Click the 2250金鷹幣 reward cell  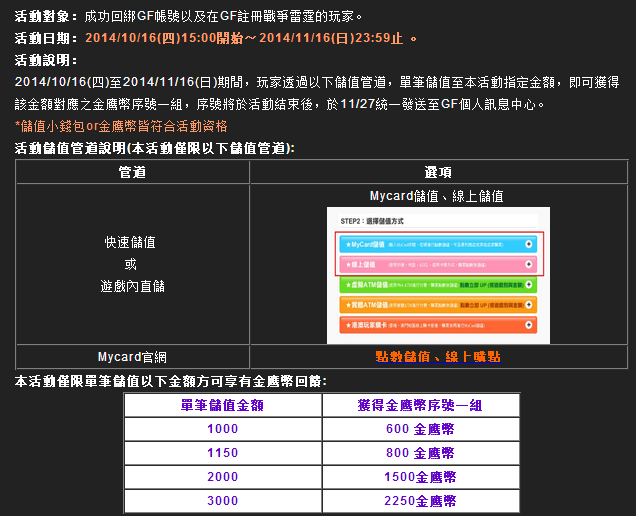[421, 501]
